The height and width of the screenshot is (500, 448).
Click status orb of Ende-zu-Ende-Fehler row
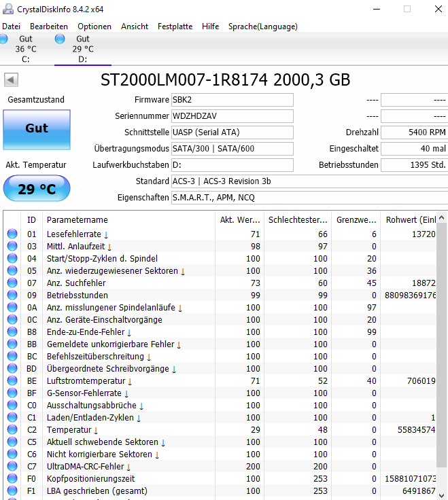(x=12, y=332)
